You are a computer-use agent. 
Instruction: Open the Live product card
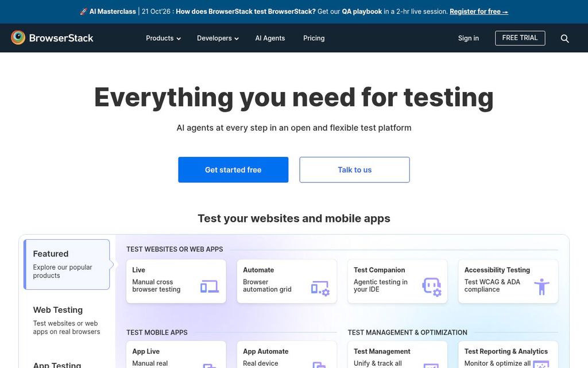tap(176, 281)
